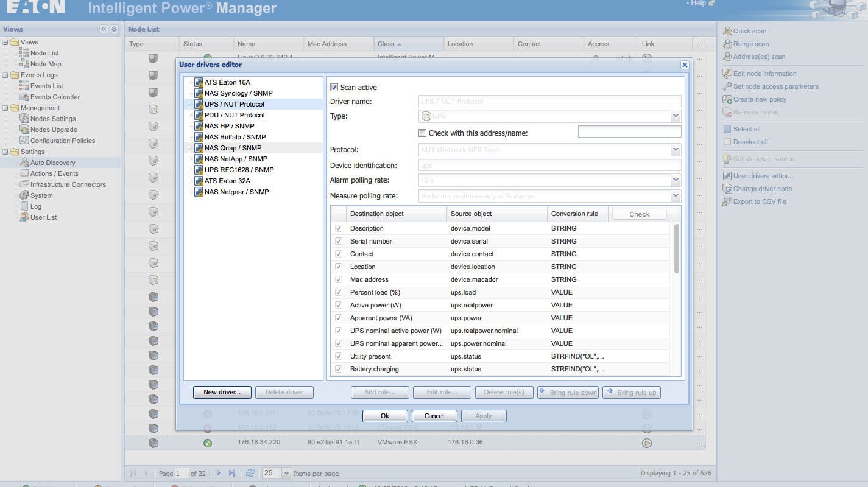This screenshot has width=868, height=487.
Task: Click the Select all link
Action: tap(747, 129)
